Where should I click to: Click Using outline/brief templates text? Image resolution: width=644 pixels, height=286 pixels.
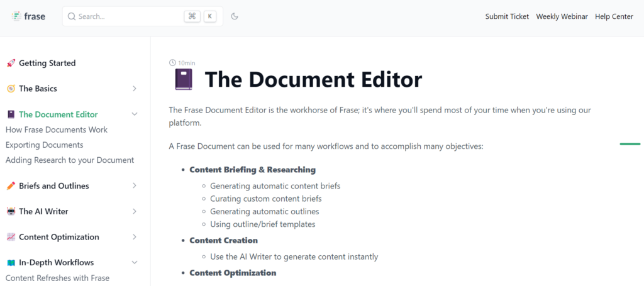(x=262, y=224)
